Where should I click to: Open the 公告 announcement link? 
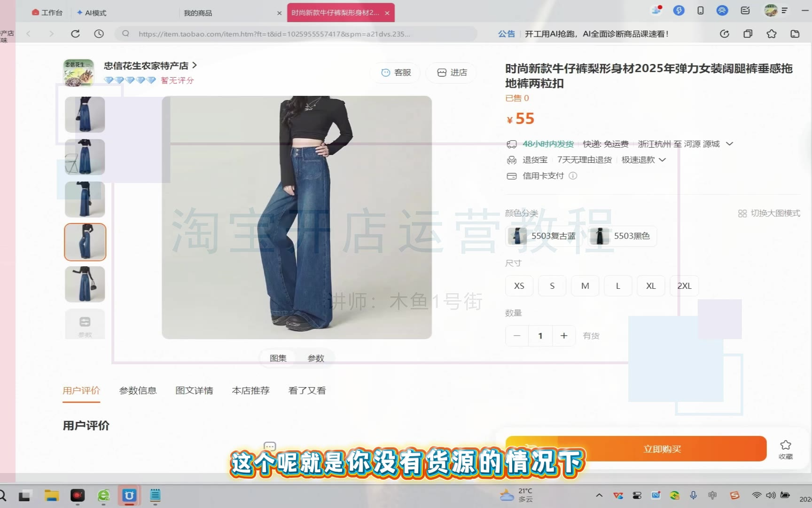click(507, 34)
